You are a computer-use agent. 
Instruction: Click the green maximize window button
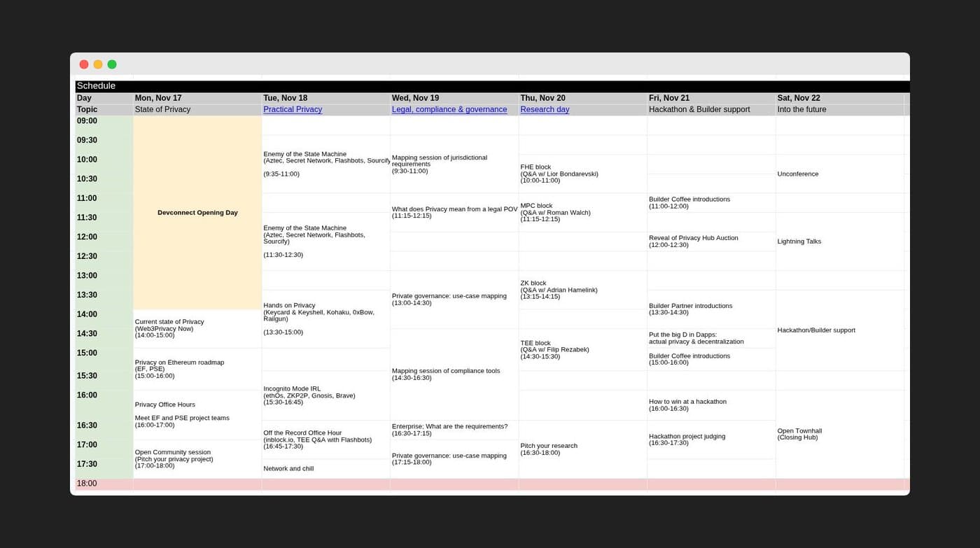click(x=112, y=64)
